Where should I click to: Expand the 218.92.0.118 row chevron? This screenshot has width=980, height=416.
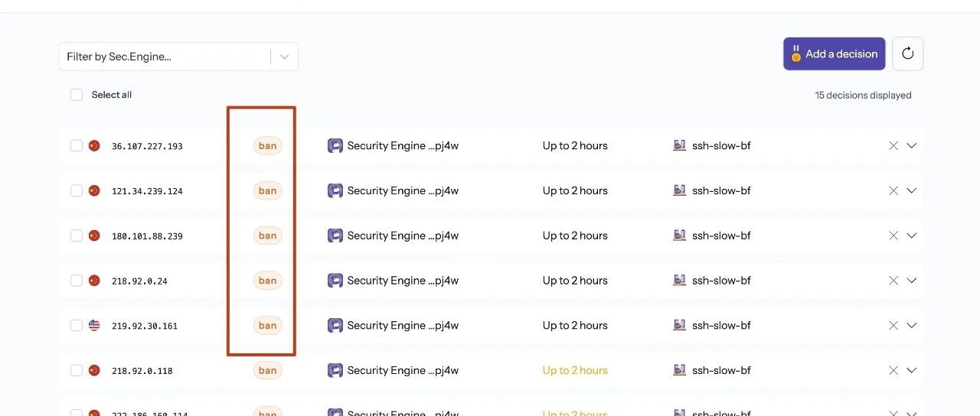(911, 370)
